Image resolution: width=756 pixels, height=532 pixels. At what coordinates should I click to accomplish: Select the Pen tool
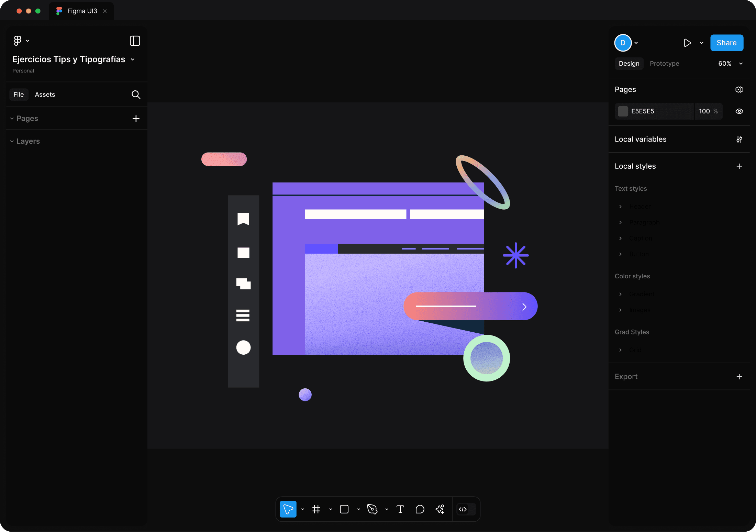(x=372, y=509)
